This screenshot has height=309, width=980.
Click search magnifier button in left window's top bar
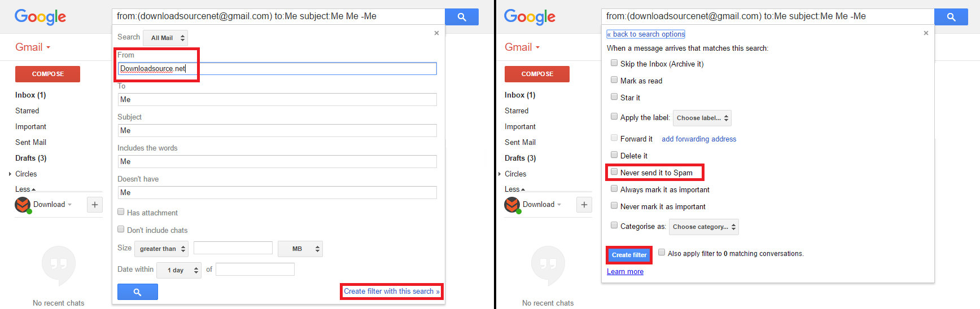pos(461,17)
